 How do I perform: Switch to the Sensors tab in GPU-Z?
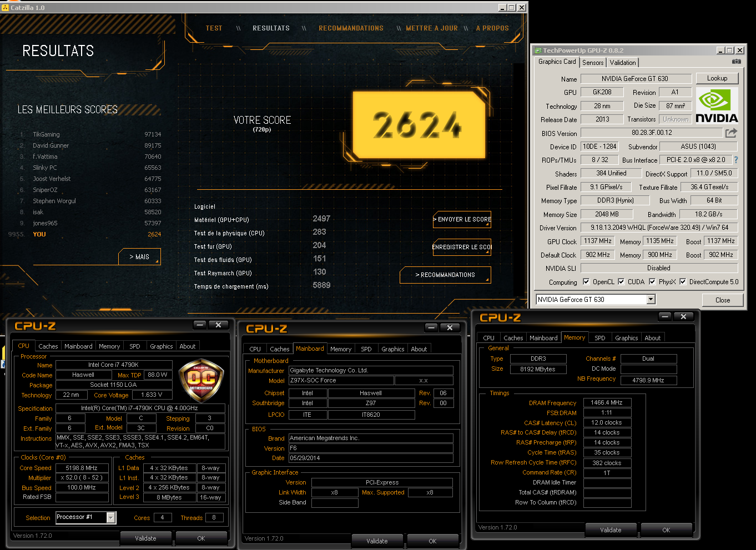point(593,63)
